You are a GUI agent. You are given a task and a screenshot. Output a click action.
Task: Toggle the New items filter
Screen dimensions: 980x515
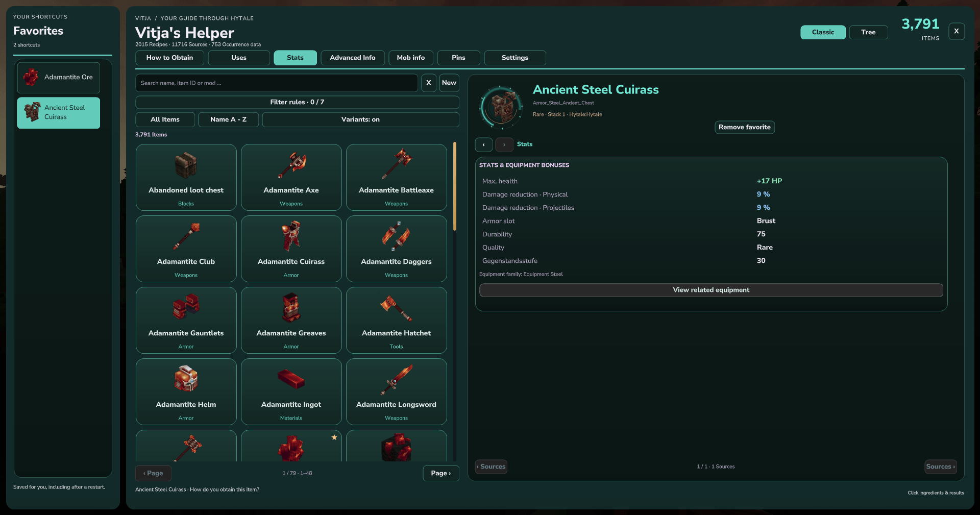(x=449, y=83)
